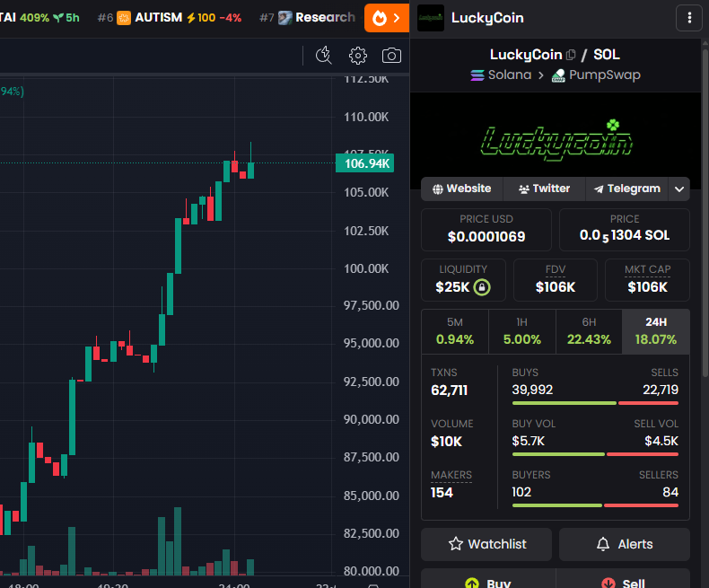Viewport: 709px width, 588px height.
Task: Click the buyers versus sellers ratio bar
Action: (595, 505)
